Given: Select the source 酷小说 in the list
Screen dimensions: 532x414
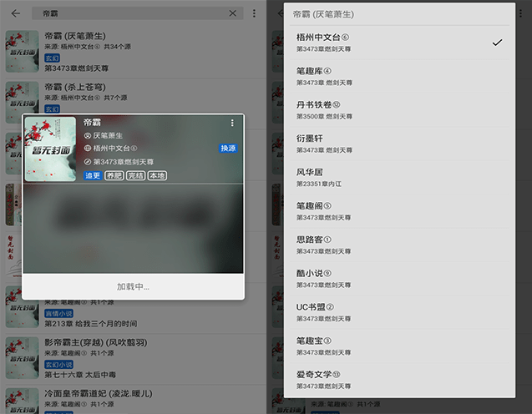Looking at the screenshot, I should click(x=400, y=279).
